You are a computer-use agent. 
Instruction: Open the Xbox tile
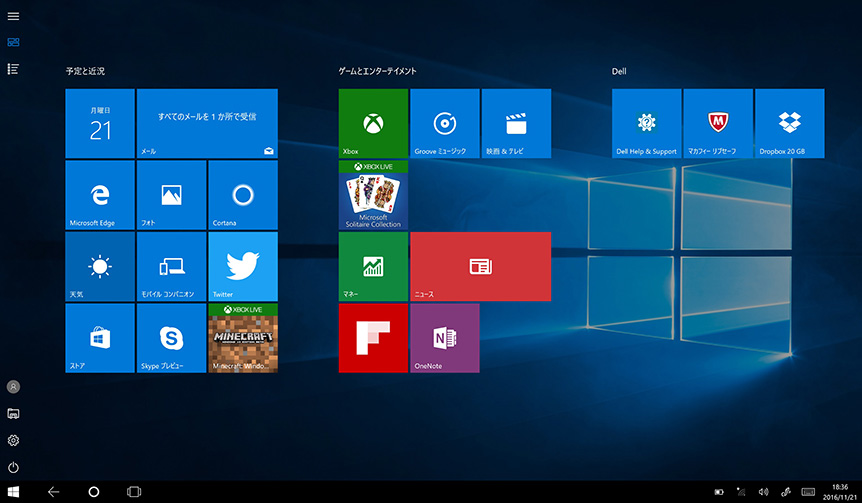tap(373, 123)
